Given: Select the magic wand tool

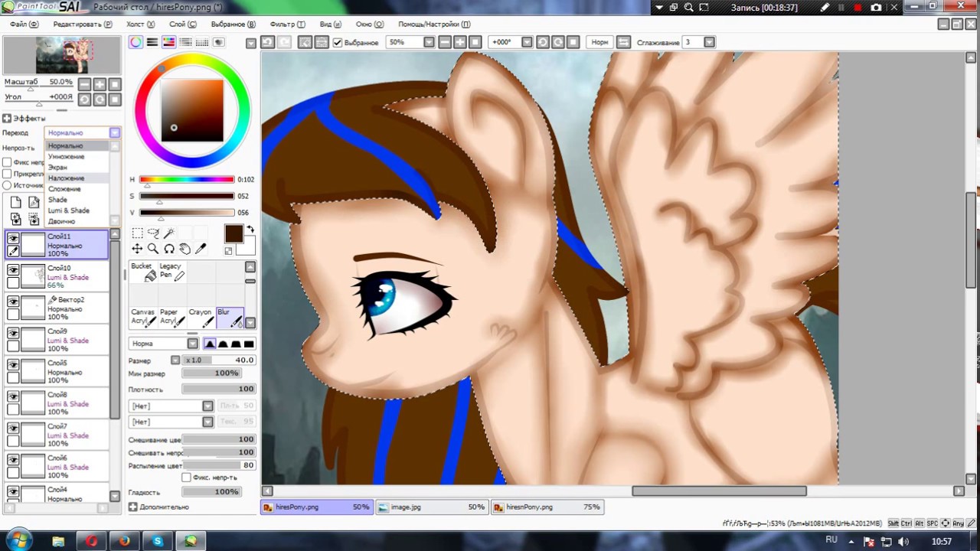Looking at the screenshot, I should [169, 233].
